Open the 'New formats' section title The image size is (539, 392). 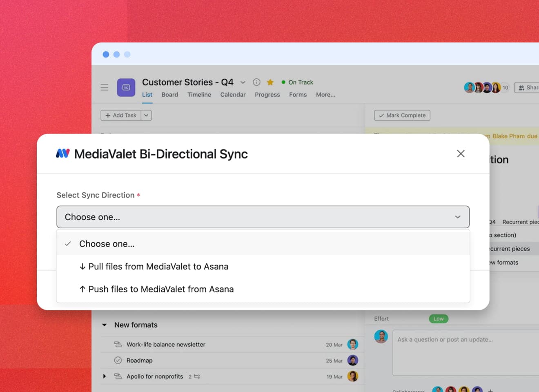pyautogui.click(x=136, y=325)
